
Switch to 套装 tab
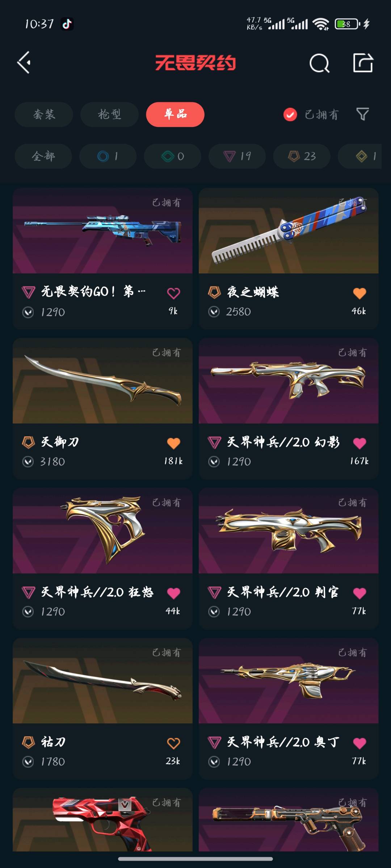[44, 114]
